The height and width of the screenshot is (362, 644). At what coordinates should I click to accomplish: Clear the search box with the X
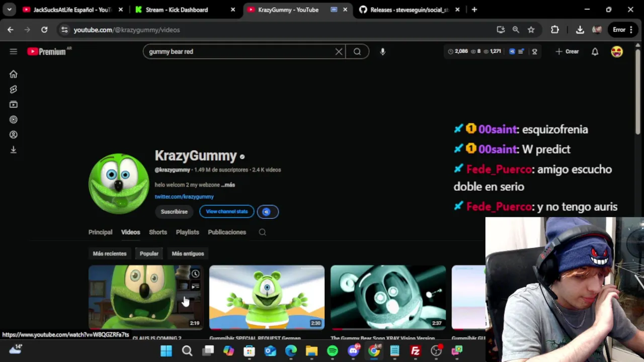pos(339,51)
